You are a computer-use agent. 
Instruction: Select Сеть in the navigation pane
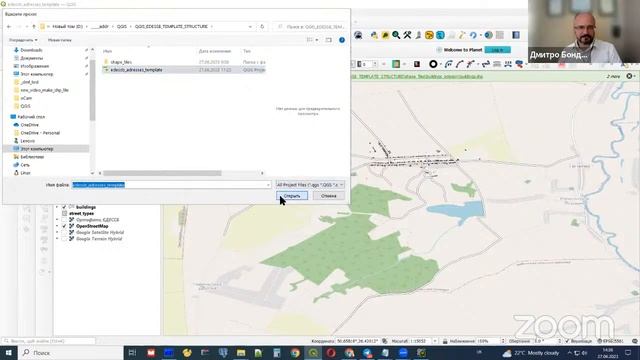click(25, 165)
